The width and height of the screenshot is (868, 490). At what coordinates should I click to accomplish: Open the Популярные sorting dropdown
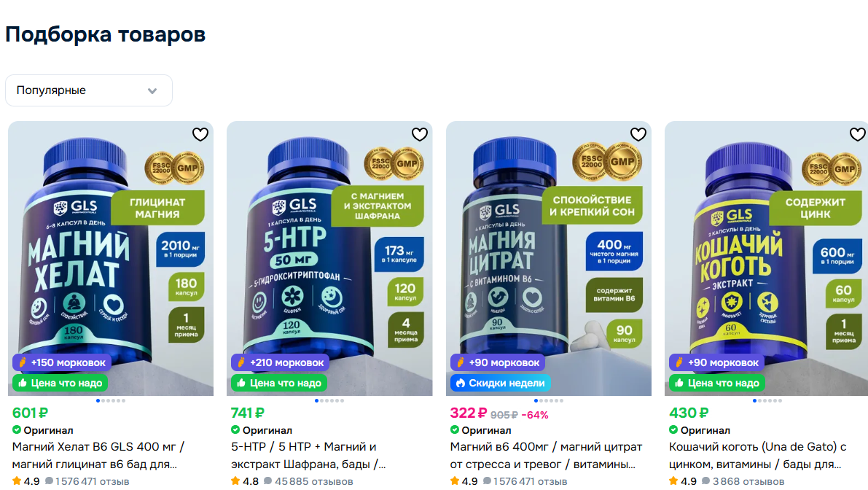[89, 90]
